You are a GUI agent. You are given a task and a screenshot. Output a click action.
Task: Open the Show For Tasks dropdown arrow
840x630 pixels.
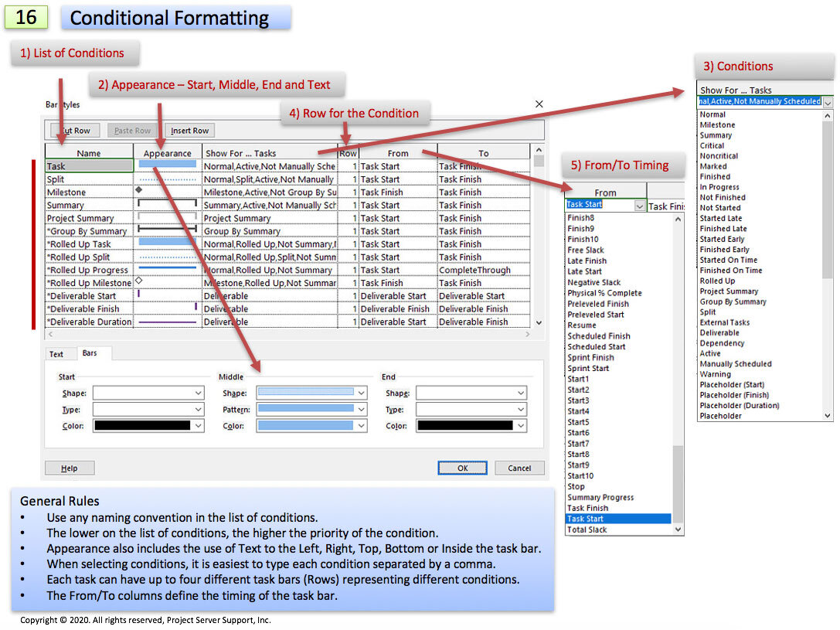click(828, 102)
